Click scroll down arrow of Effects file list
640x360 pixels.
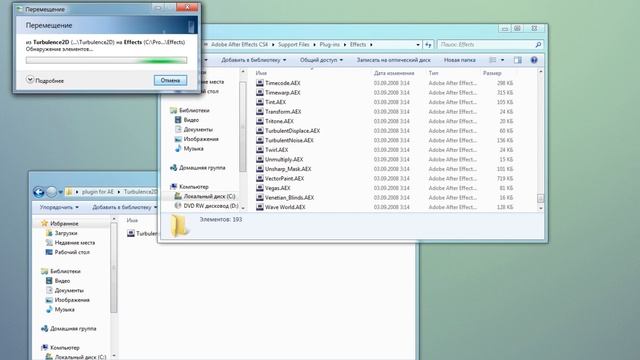pyautogui.click(x=540, y=208)
